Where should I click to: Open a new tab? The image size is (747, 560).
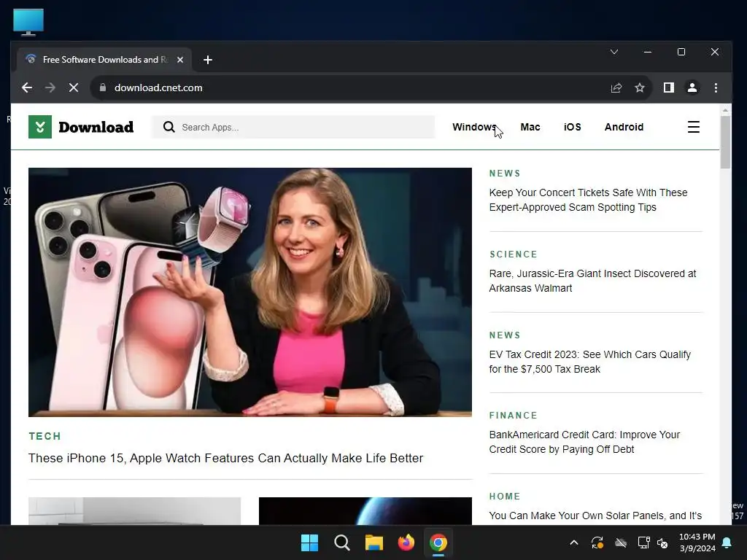[x=208, y=60]
